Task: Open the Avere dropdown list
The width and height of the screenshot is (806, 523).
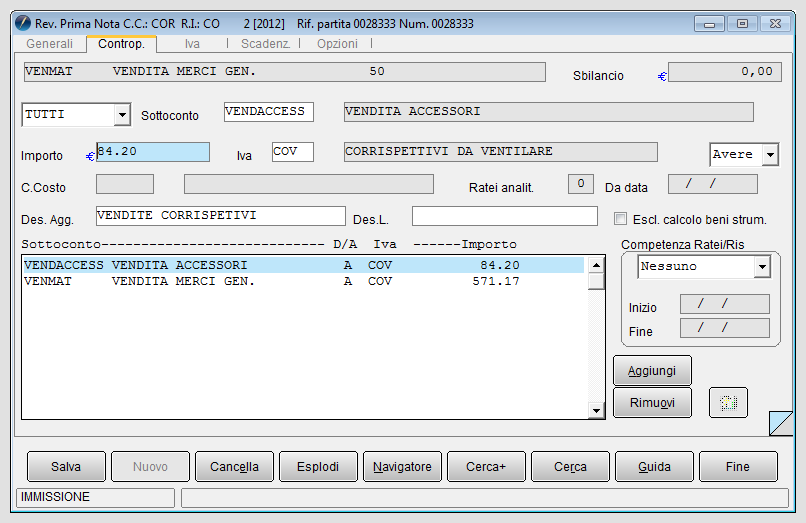Action: point(770,154)
